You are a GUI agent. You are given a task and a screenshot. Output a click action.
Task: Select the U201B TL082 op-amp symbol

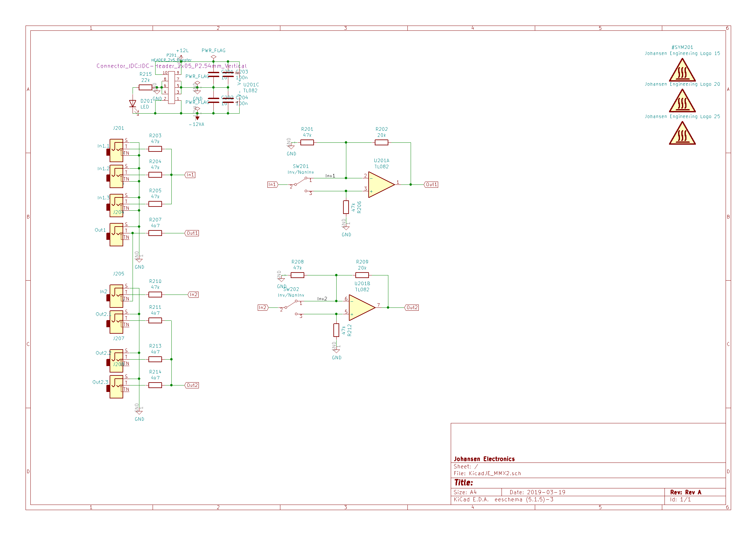[x=362, y=307]
